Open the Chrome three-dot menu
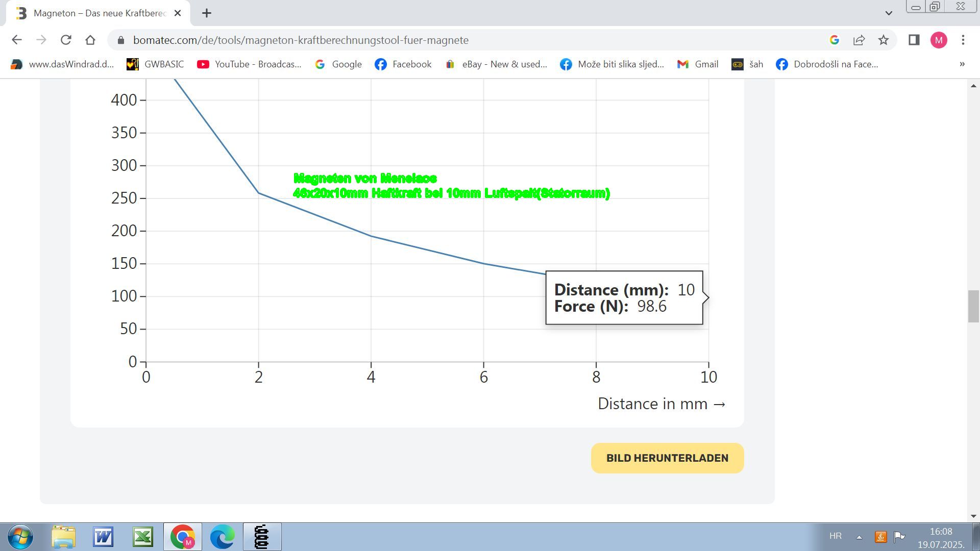This screenshot has width=980, height=551. point(963,40)
